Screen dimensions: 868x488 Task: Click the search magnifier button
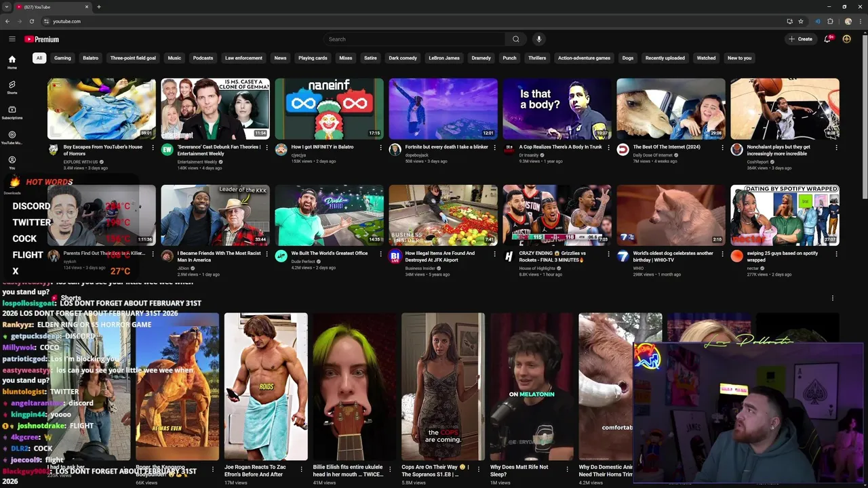(x=516, y=39)
